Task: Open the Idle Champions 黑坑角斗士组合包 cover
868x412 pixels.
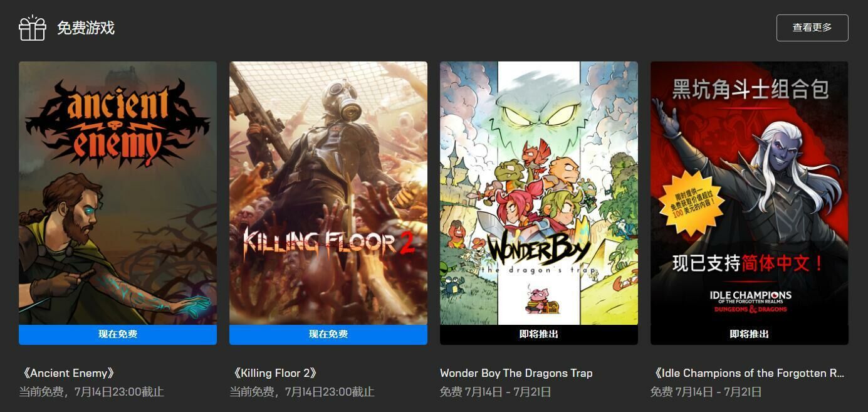Action: click(x=750, y=193)
